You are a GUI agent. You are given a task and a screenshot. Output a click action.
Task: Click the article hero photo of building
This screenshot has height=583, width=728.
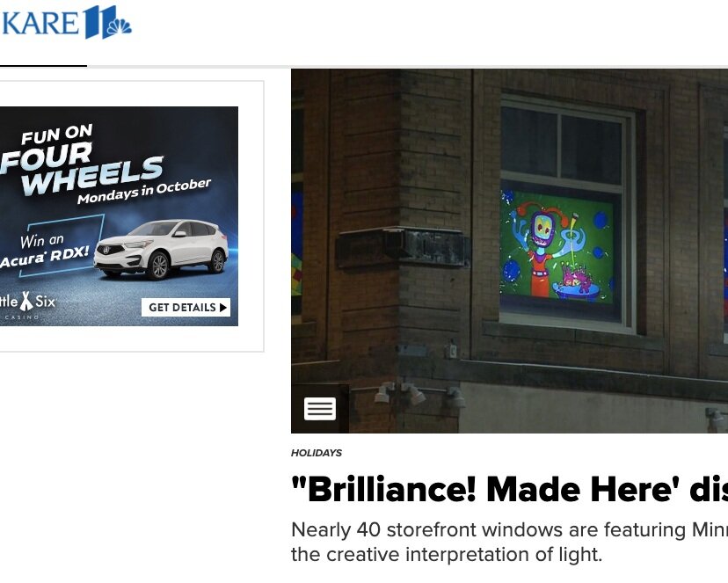[509, 251]
